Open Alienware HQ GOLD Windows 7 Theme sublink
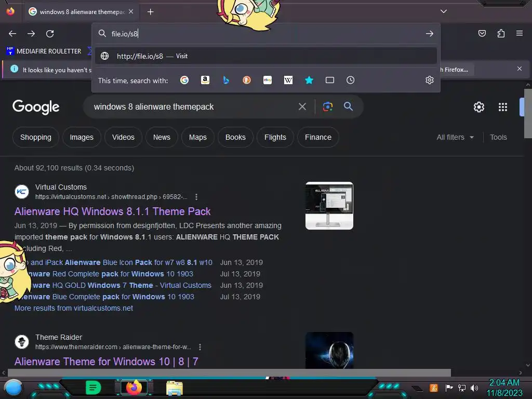Viewport: 532px width, 399px height. [119, 285]
